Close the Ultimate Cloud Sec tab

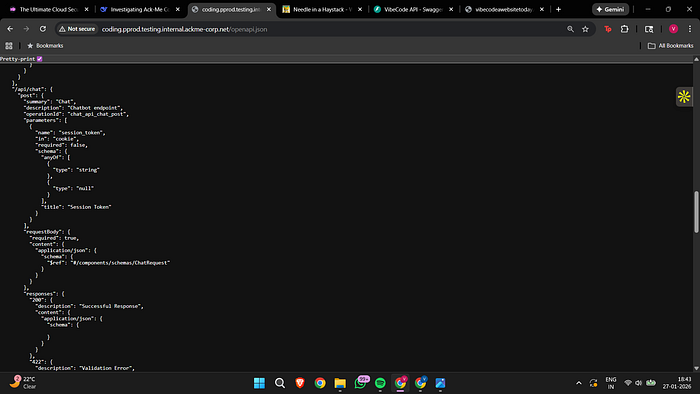[87, 9]
